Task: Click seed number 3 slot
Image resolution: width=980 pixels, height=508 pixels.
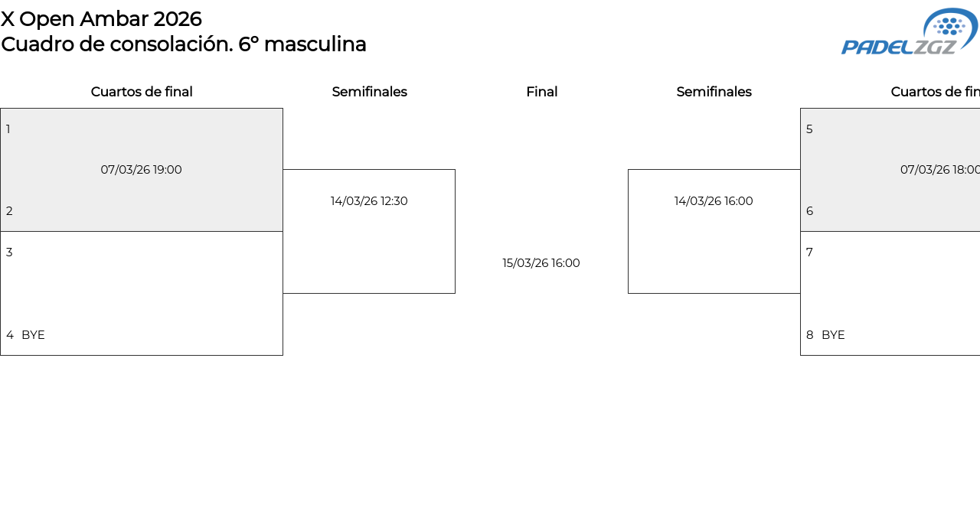Action: coord(9,252)
